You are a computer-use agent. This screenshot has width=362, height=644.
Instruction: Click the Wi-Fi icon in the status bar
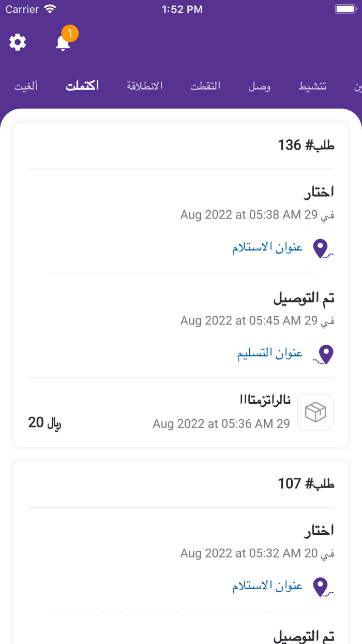[50, 8]
